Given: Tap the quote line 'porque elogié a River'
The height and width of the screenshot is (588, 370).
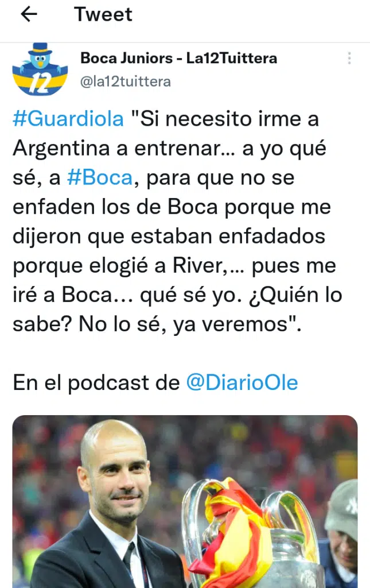Looking at the screenshot, I should 120,266.
